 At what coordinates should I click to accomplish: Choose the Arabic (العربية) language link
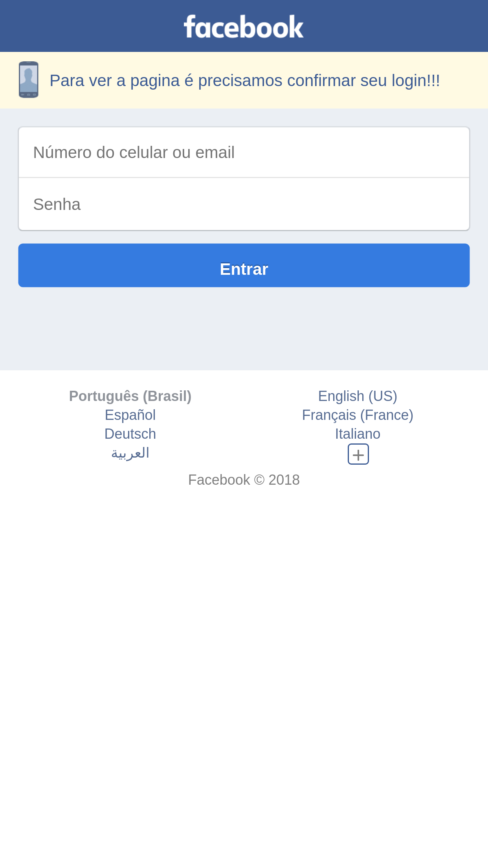click(x=130, y=453)
